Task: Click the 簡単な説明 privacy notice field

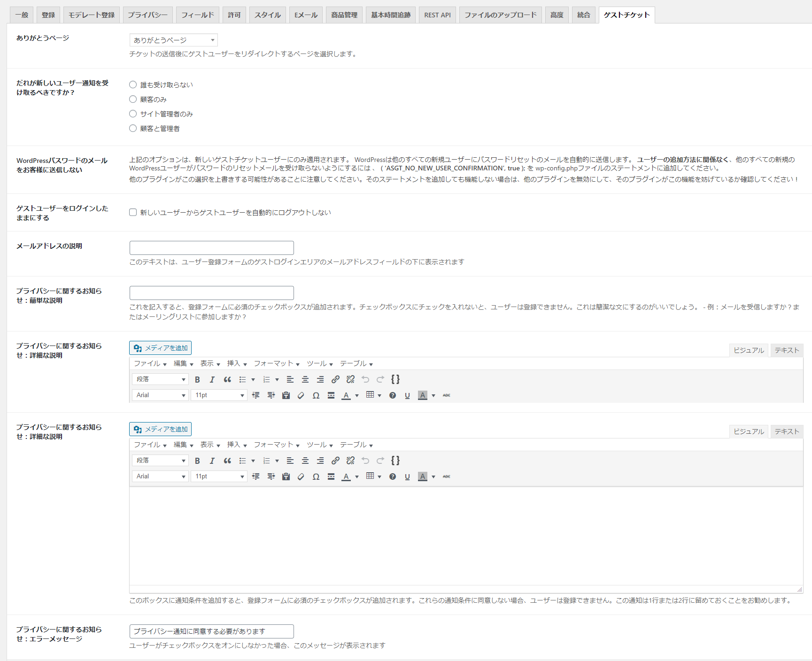Action: [212, 293]
